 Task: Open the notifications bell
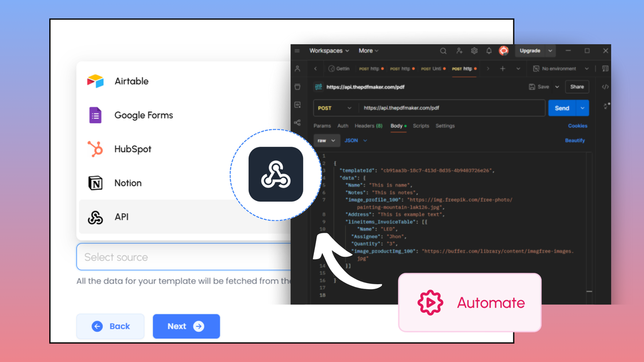click(x=489, y=50)
